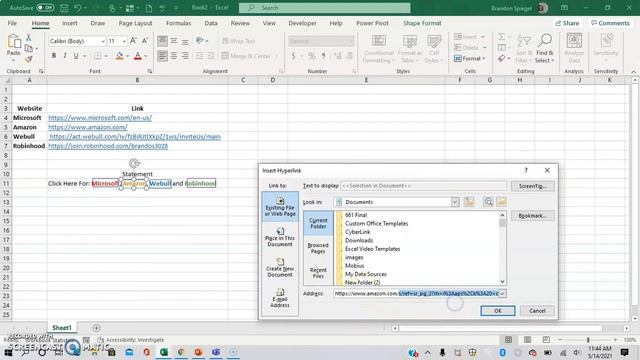Click Increase Font Size icon

tap(133, 41)
